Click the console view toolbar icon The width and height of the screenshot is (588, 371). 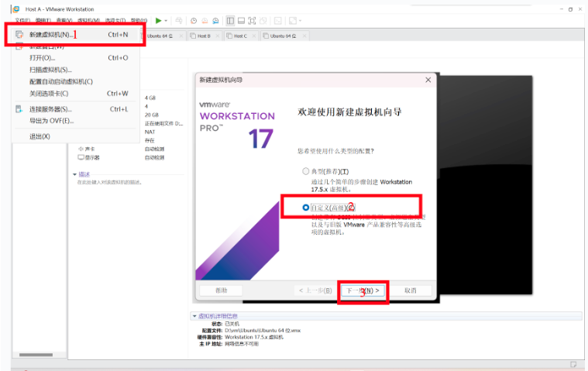click(278, 21)
